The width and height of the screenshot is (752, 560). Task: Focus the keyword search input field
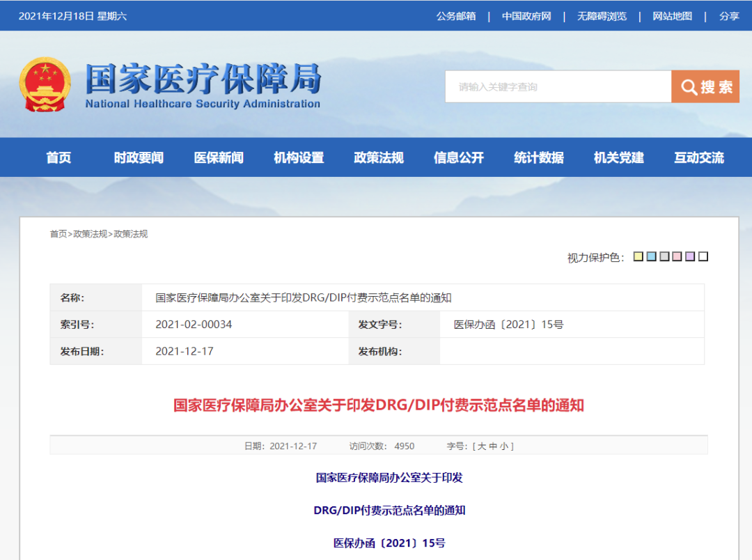tap(558, 86)
